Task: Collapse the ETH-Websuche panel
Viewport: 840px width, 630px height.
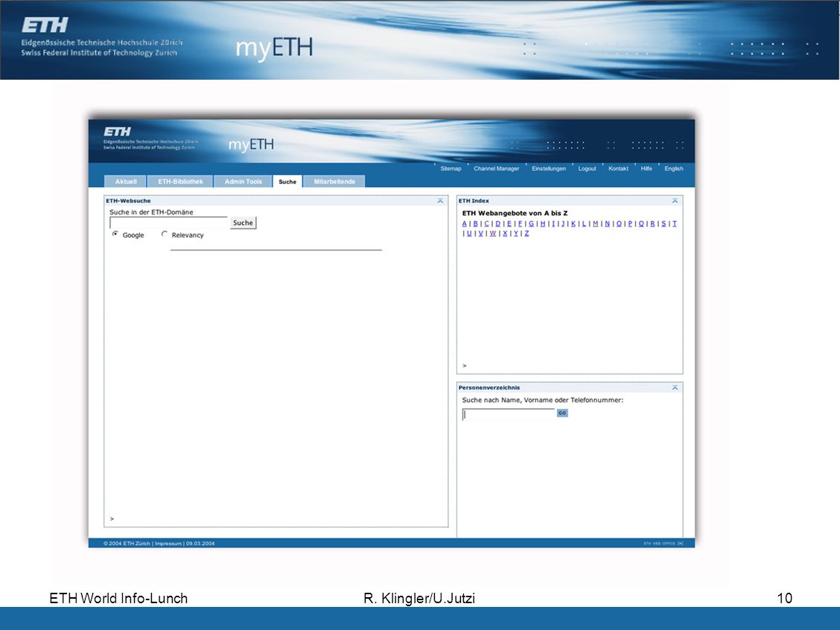Action: tap(440, 200)
